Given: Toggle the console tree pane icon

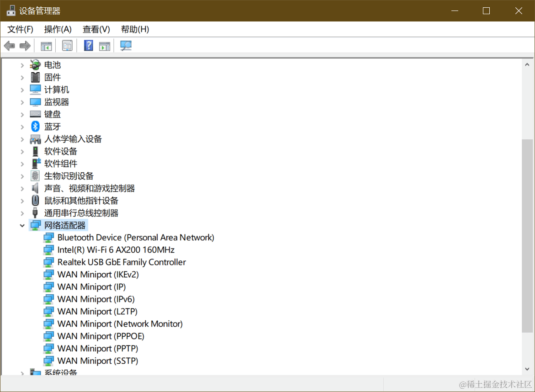Looking at the screenshot, I should (x=46, y=46).
